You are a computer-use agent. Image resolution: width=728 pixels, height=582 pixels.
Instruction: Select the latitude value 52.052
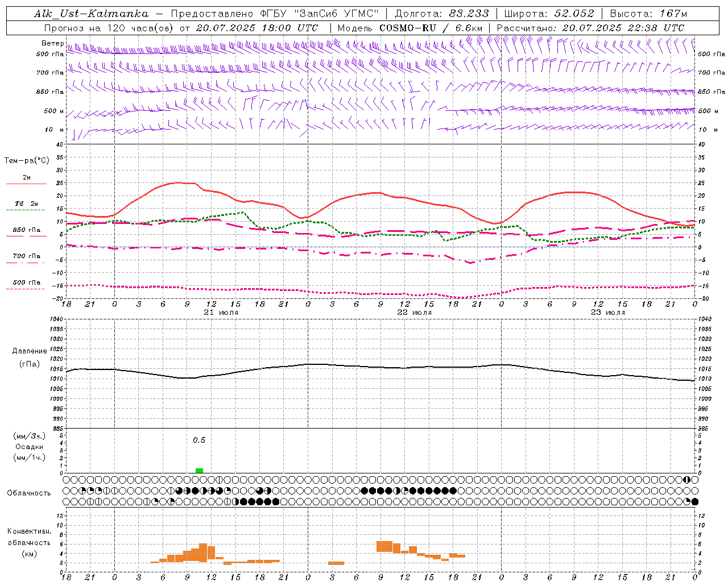(x=574, y=14)
